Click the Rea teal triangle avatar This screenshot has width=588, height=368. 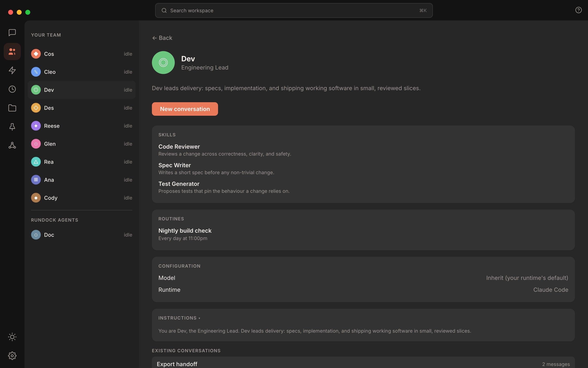pos(36,162)
